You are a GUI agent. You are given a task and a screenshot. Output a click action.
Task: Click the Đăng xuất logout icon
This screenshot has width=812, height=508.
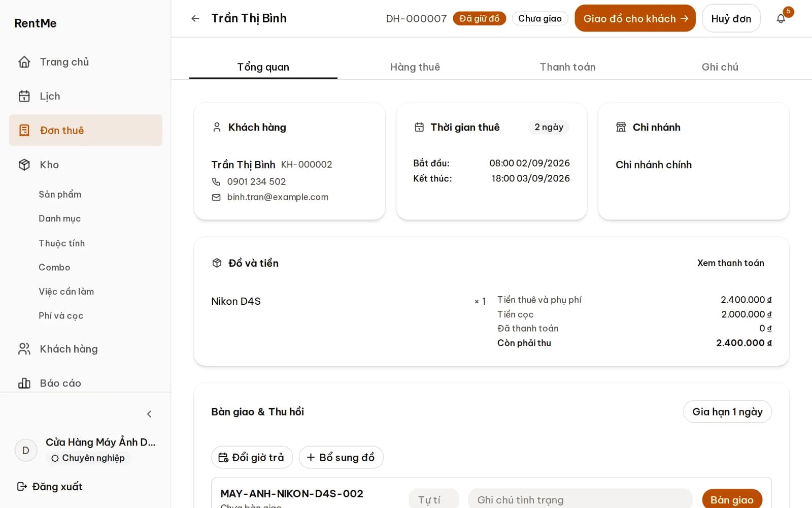click(x=22, y=487)
